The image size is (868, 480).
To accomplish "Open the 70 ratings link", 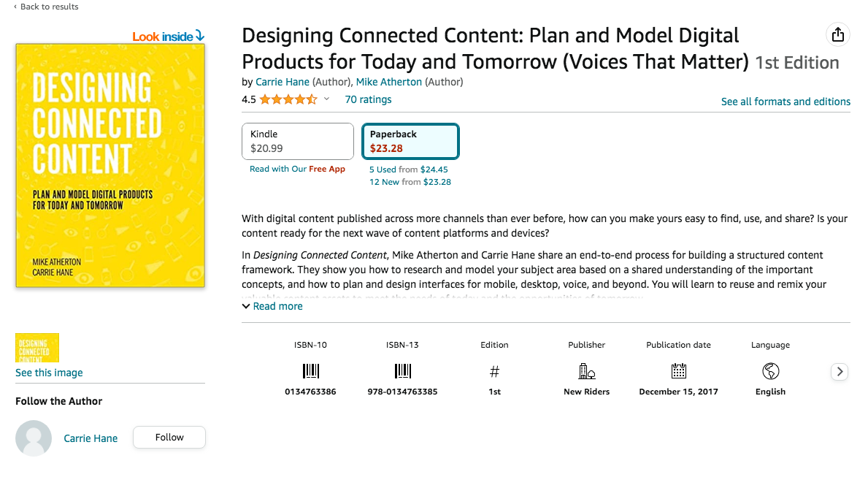I will [x=368, y=99].
